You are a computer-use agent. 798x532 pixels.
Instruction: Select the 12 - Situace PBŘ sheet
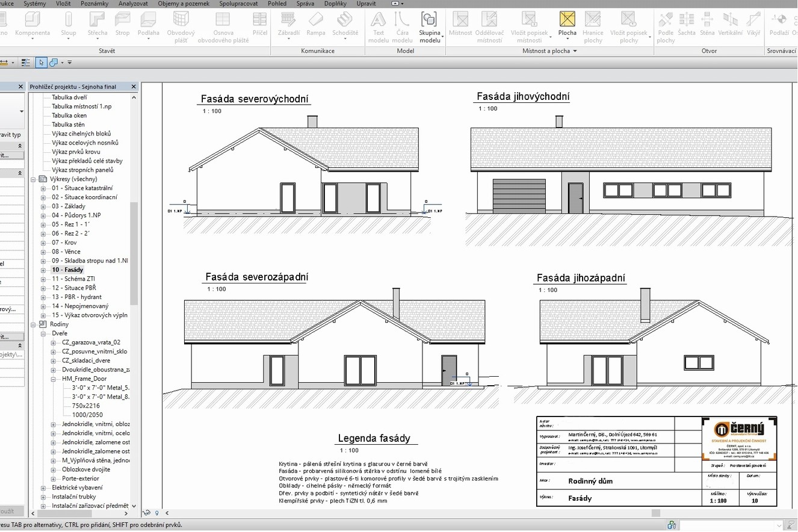pos(73,288)
